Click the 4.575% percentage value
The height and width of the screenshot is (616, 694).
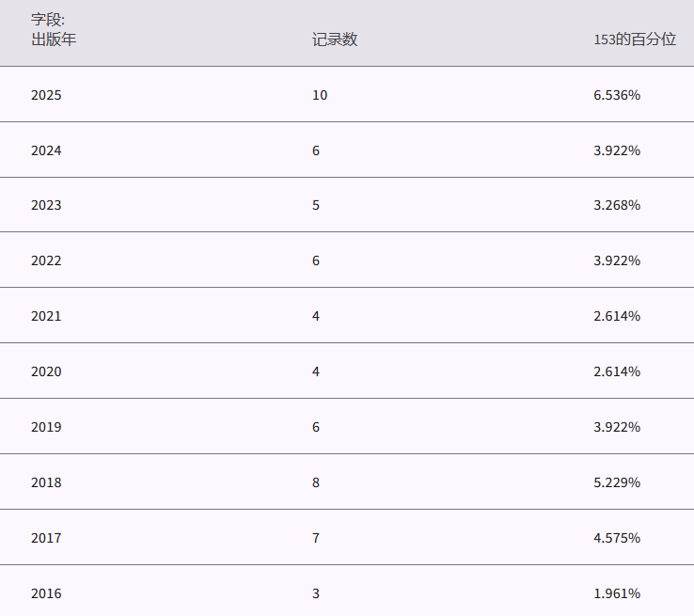[617, 538]
